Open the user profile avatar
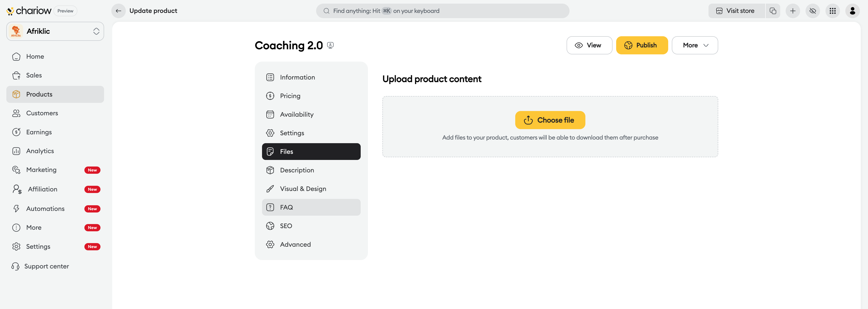Screen dimensions: 868x309 tap(853, 11)
